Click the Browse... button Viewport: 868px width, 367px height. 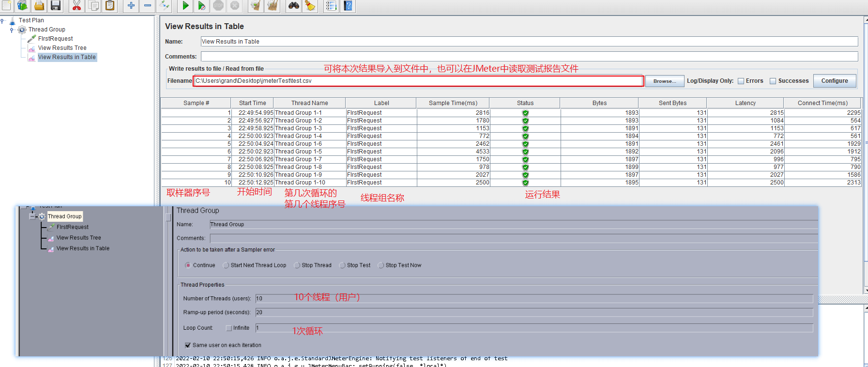665,81
